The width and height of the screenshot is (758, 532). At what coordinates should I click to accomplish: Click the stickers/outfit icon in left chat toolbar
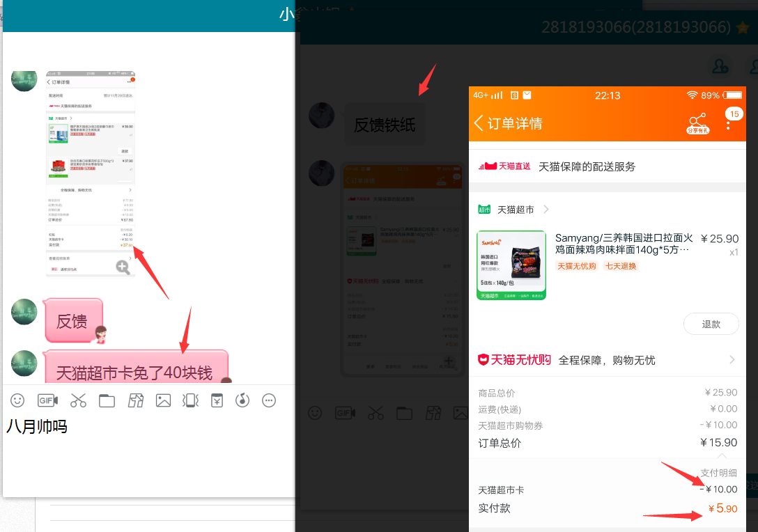click(135, 400)
